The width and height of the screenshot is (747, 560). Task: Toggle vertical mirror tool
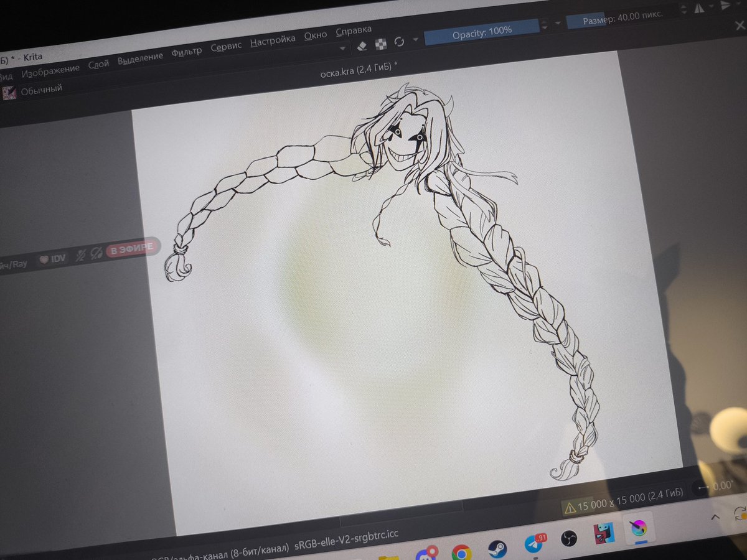[726, 6]
